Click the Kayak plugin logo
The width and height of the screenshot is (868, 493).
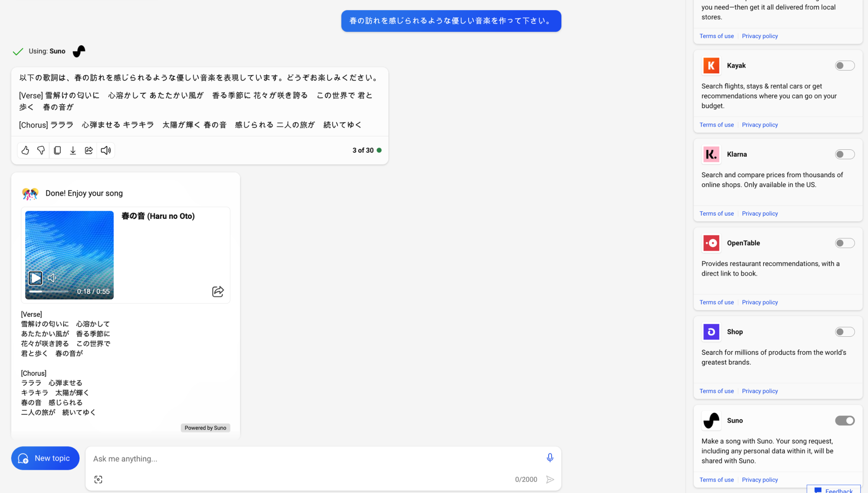click(711, 66)
